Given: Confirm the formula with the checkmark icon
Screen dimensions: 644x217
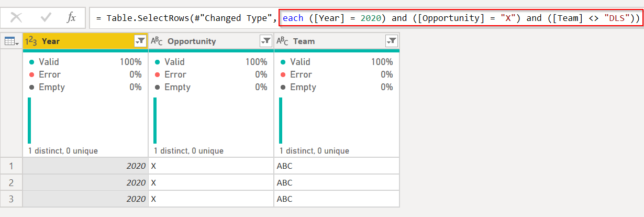Looking at the screenshot, I should tap(46, 18).
